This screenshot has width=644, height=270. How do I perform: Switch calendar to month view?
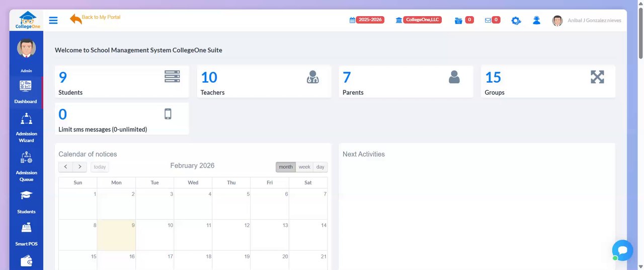point(286,167)
